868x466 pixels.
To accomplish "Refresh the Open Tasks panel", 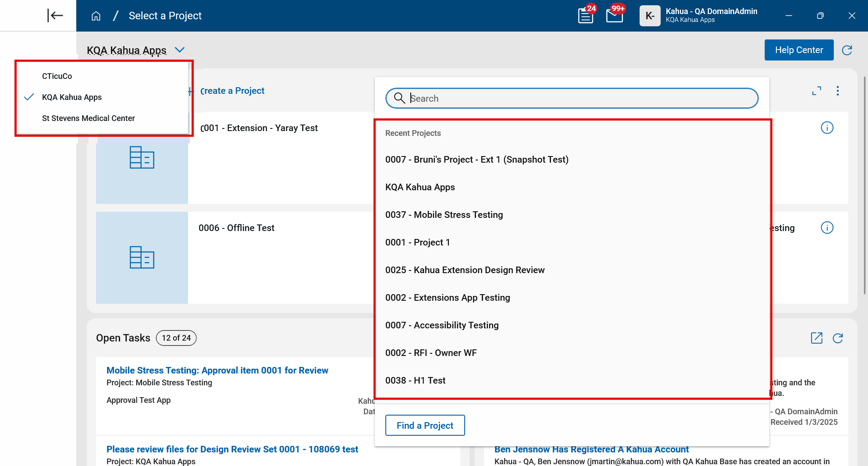I will click(x=838, y=338).
